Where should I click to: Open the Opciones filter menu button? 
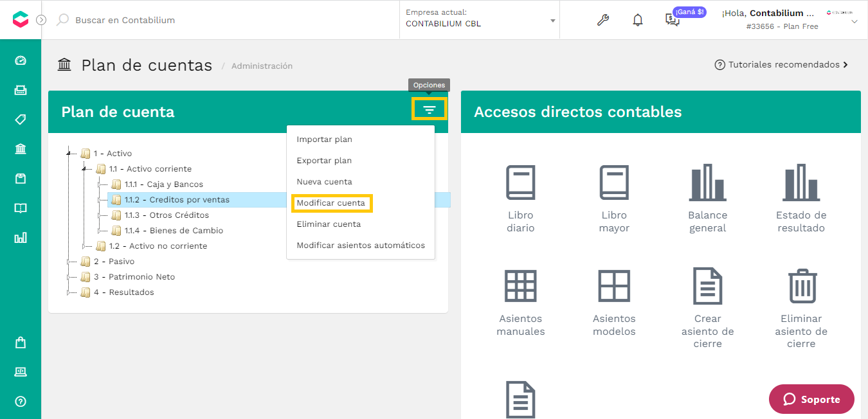point(429,110)
